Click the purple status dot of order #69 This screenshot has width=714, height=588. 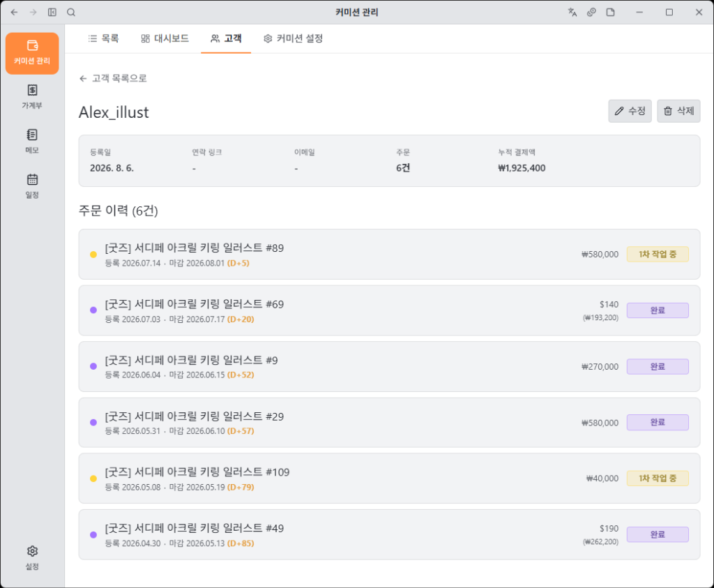tap(93, 310)
